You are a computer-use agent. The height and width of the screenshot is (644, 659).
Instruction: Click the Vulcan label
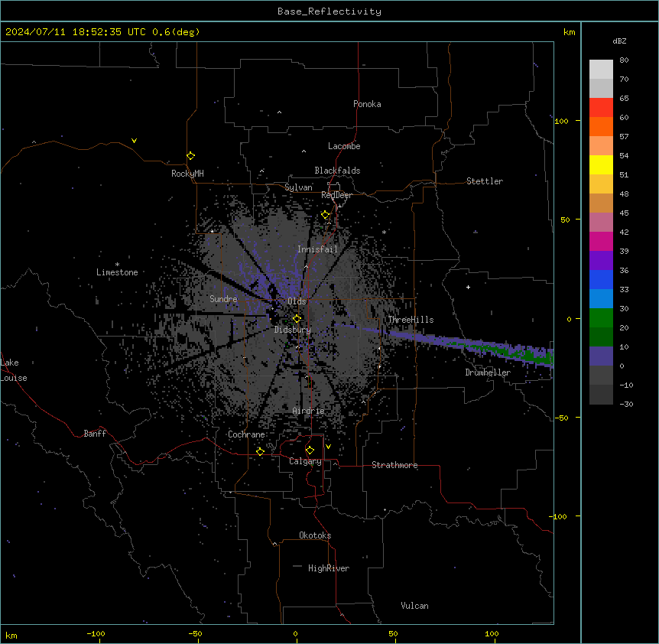[x=415, y=606]
